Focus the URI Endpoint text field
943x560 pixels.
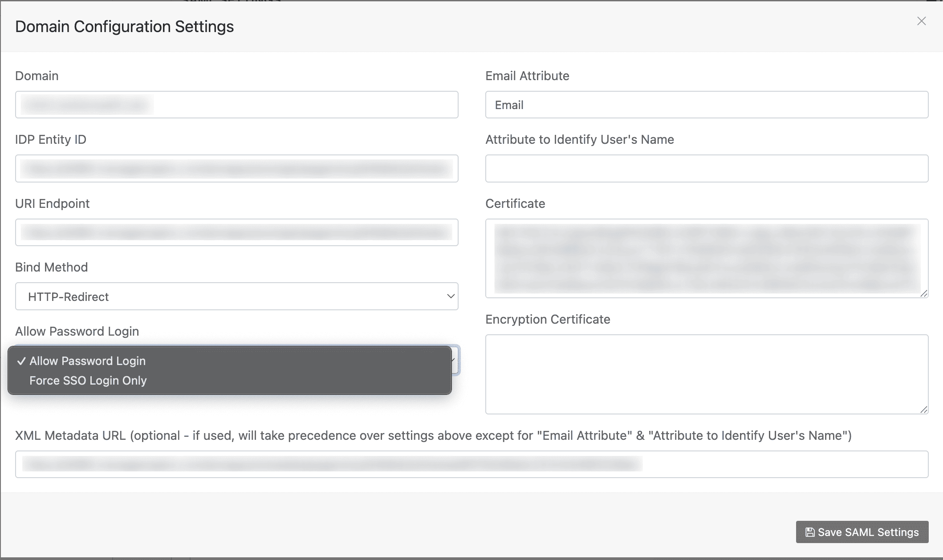[236, 232]
